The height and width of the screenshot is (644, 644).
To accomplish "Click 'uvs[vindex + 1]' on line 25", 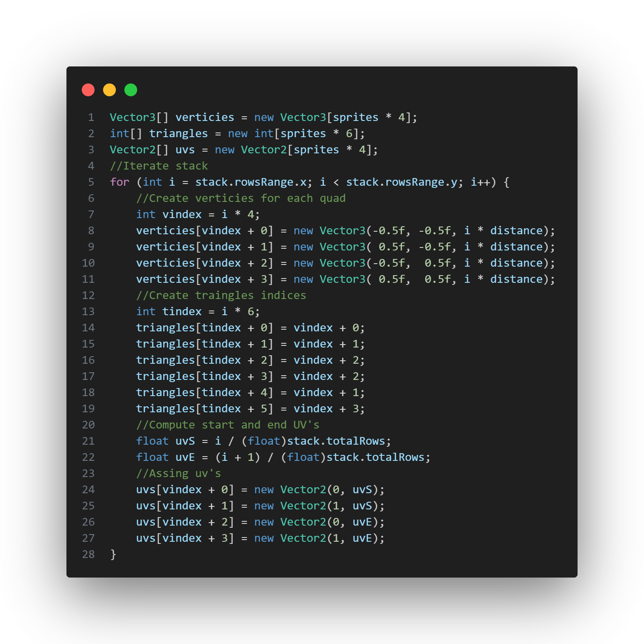I will [x=185, y=506].
